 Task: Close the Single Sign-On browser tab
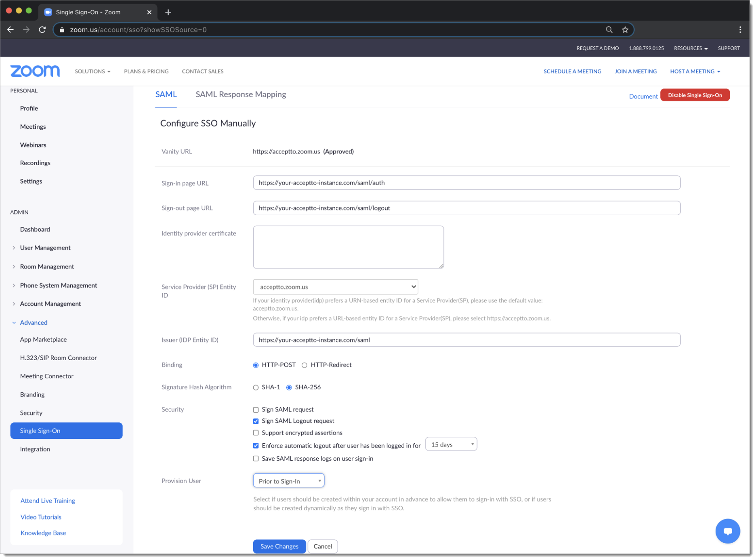[149, 12]
